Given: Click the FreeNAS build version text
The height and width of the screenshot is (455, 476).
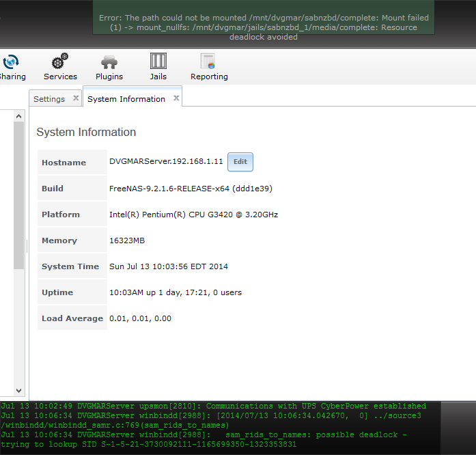Looking at the screenshot, I should pos(191,188).
